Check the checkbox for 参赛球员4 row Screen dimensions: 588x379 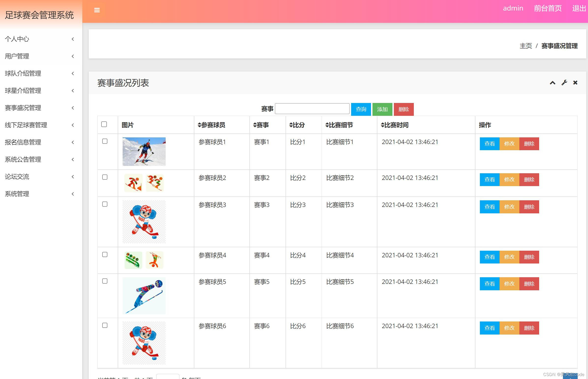coord(105,255)
